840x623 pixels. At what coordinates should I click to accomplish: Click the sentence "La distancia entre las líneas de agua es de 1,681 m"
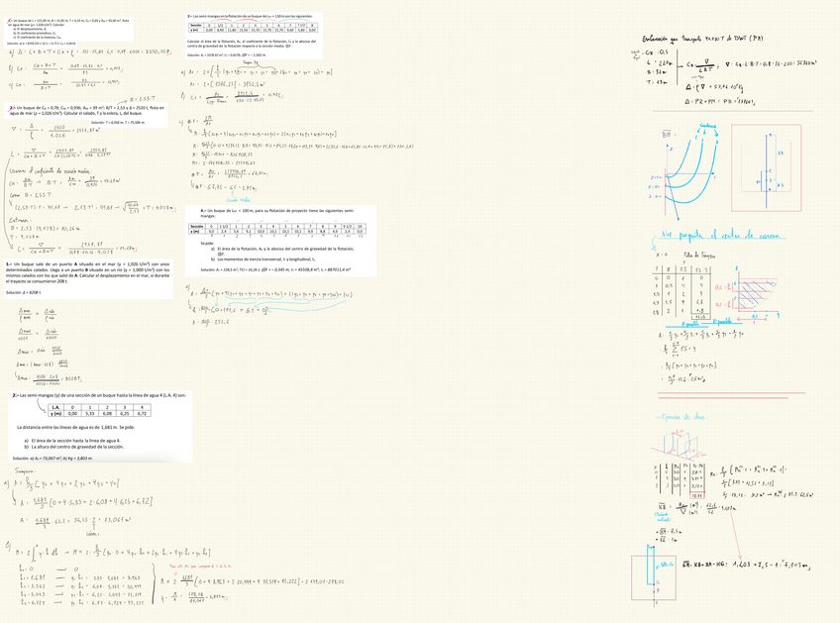(75, 428)
